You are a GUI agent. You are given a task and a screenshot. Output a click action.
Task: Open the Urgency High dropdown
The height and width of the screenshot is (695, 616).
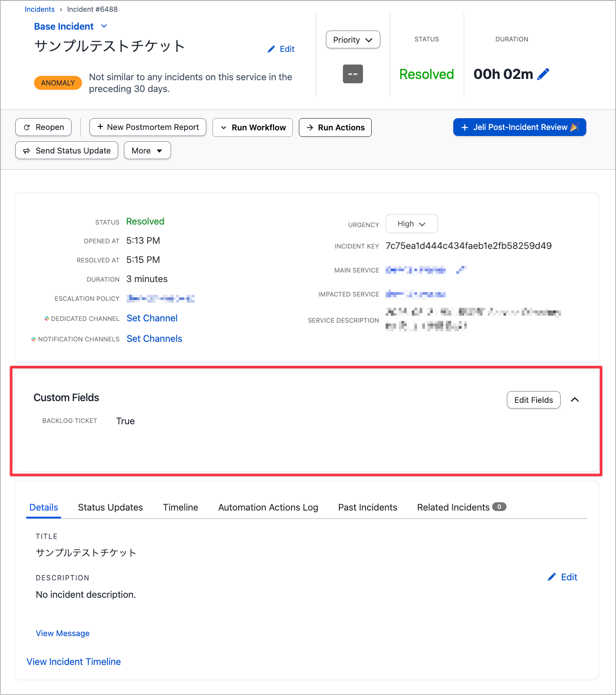[x=411, y=224]
